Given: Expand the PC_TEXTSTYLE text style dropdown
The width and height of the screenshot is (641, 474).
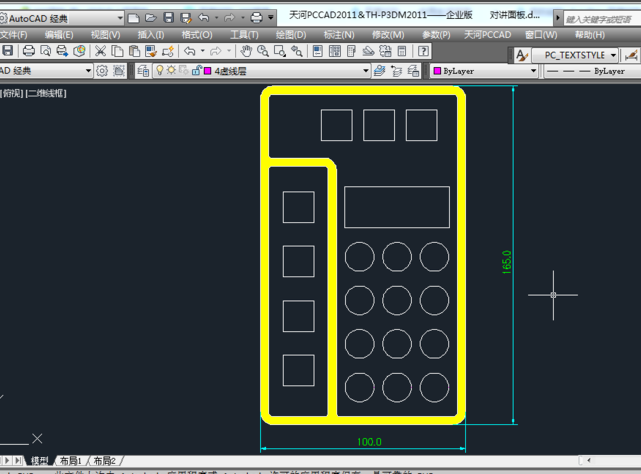Looking at the screenshot, I should [x=612, y=55].
